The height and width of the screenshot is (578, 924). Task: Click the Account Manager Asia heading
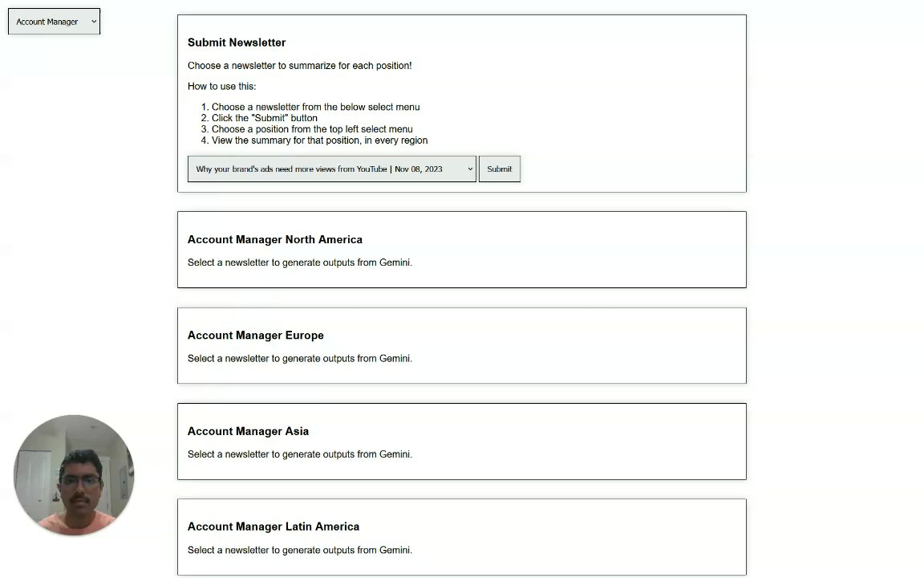click(248, 431)
